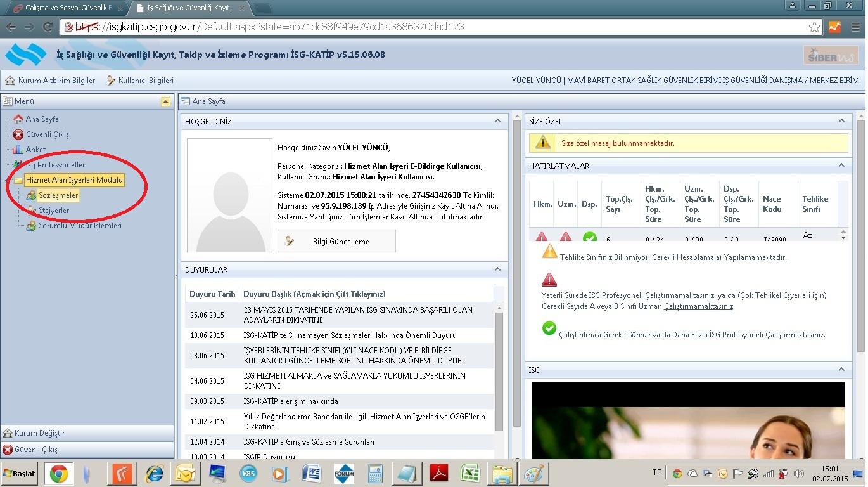868x487 pixels.
Task: Collapse the HATIRLATMALAR panel
Action: [x=841, y=166]
